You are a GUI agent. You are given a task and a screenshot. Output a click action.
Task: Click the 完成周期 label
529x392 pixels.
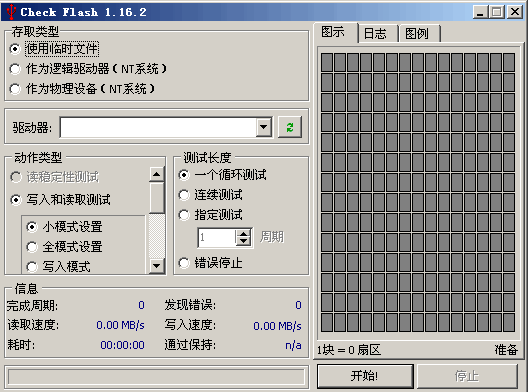tap(32, 306)
